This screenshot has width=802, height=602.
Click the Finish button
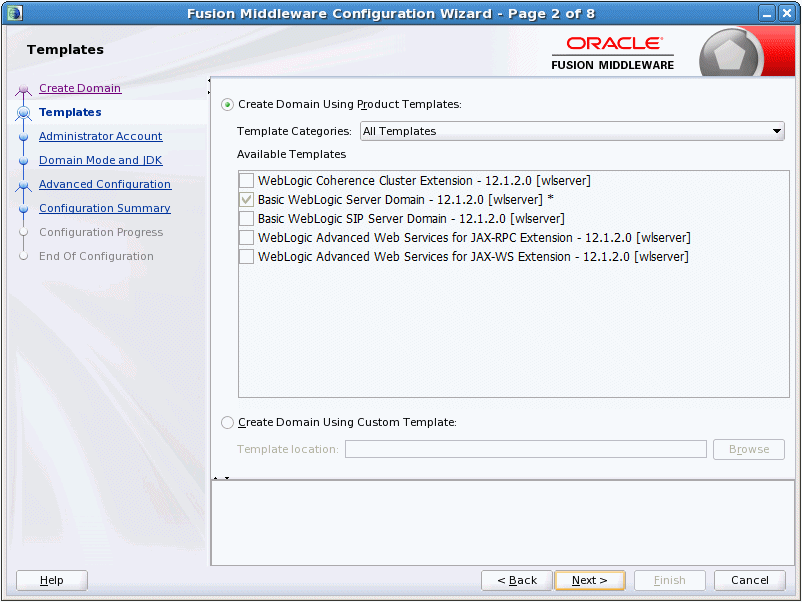tap(670, 581)
